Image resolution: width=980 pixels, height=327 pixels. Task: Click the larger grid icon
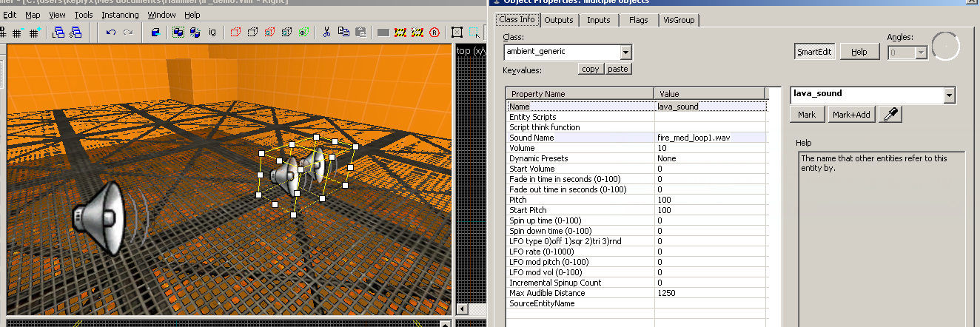click(34, 32)
